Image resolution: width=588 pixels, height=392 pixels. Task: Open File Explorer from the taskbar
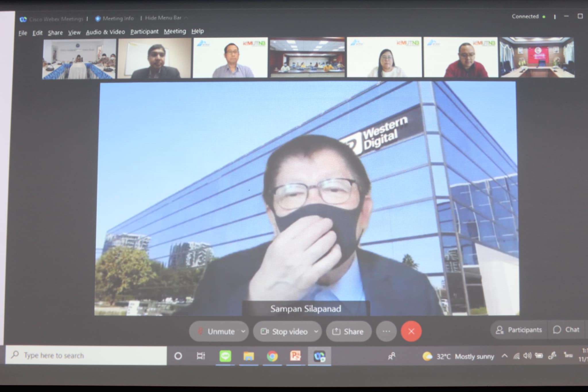[249, 356]
